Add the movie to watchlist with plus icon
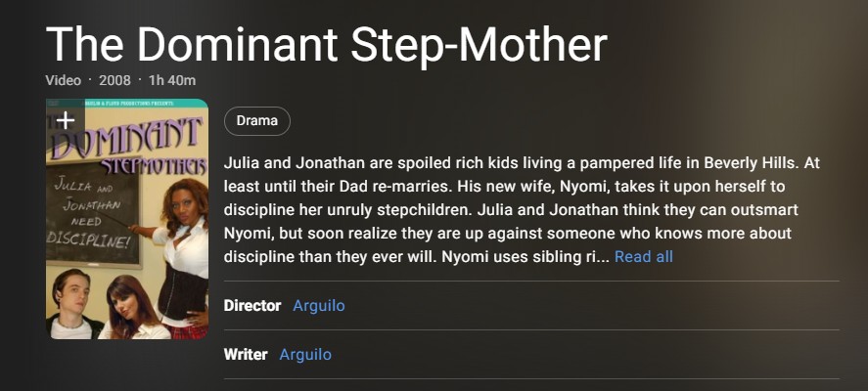Image resolution: width=868 pixels, height=391 pixels. tap(65, 120)
